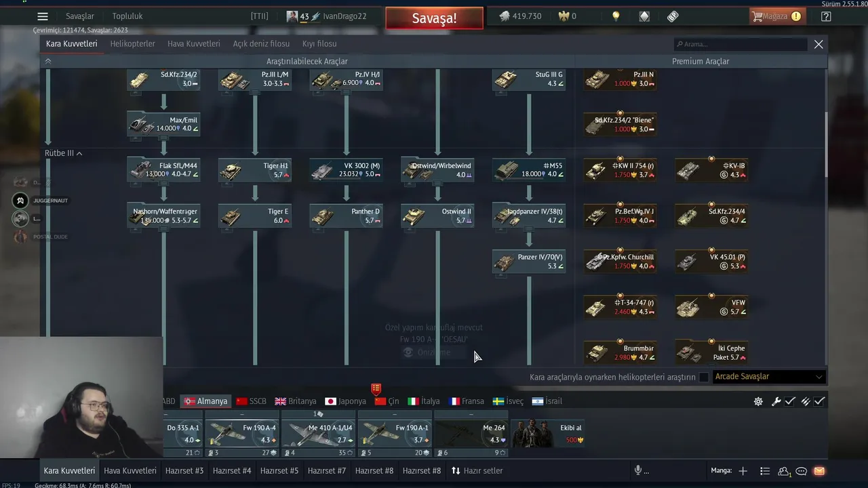Click the ammo auto-refill icon
This screenshot has height=488, width=868.
coord(806,401)
